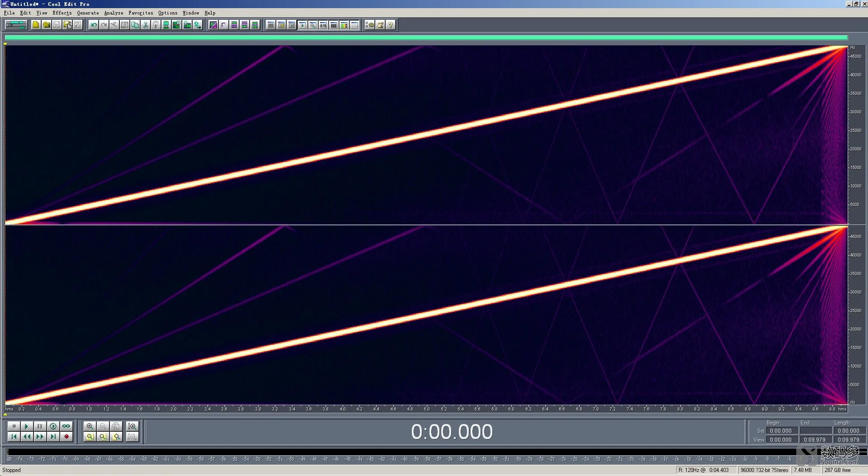Click the View Begin time field
The height and width of the screenshot is (476, 868).
pyautogui.click(x=782, y=439)
